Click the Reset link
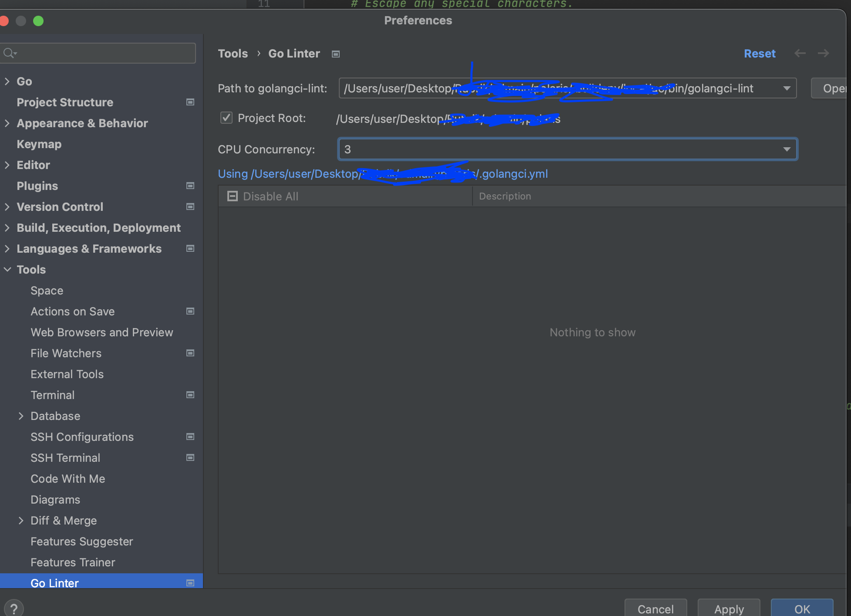The width and height of the screenshot is (851, 616). pos(760,53)
